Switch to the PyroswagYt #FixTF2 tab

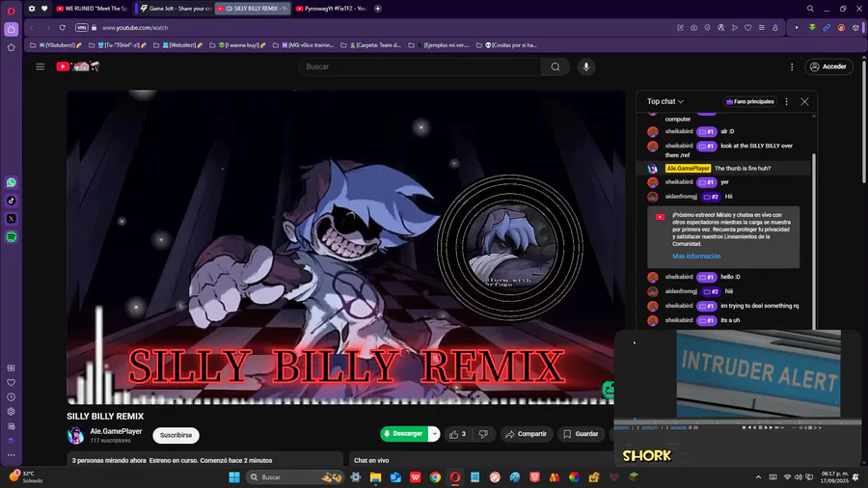coord(332,9)
